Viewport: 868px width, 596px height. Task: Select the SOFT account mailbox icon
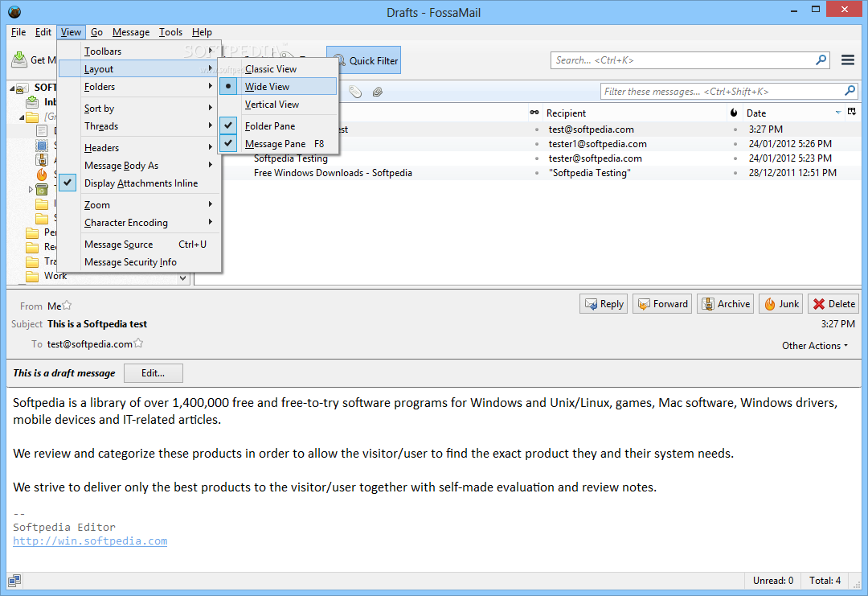pyautogui.click(x=23, y=88)
